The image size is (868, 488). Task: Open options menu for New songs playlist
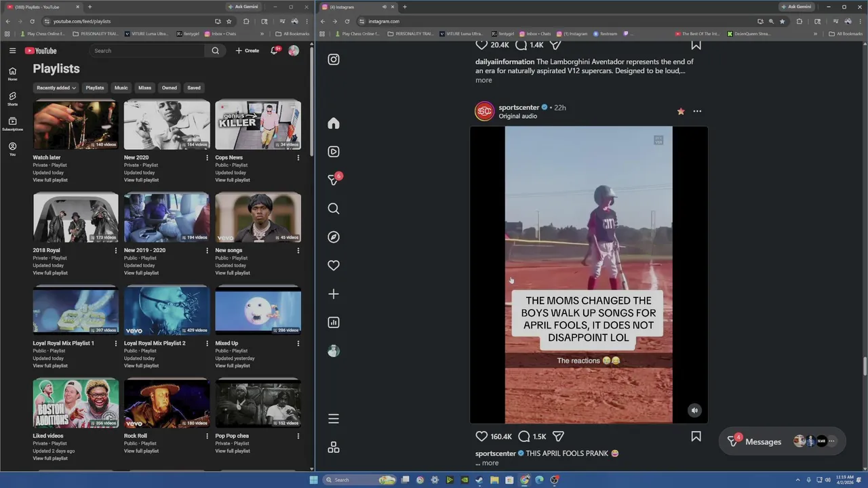click(x=298, y=251)
